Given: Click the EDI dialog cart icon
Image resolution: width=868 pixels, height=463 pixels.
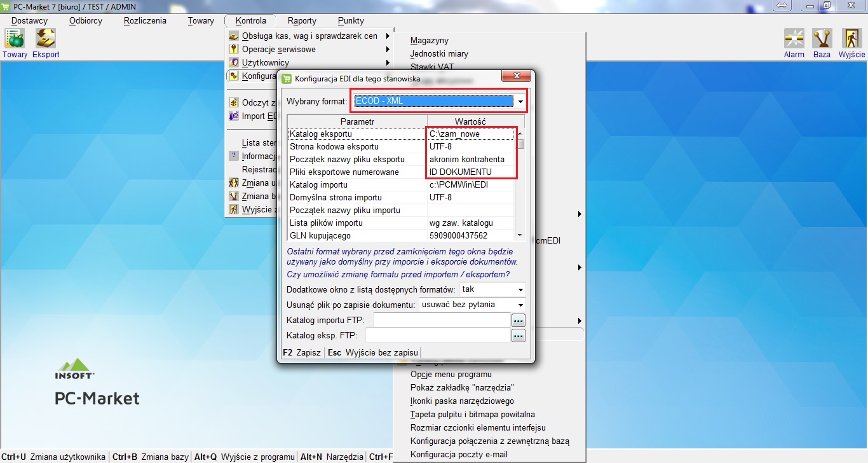Looking at the screenshot, I should [x=287, y=79].
